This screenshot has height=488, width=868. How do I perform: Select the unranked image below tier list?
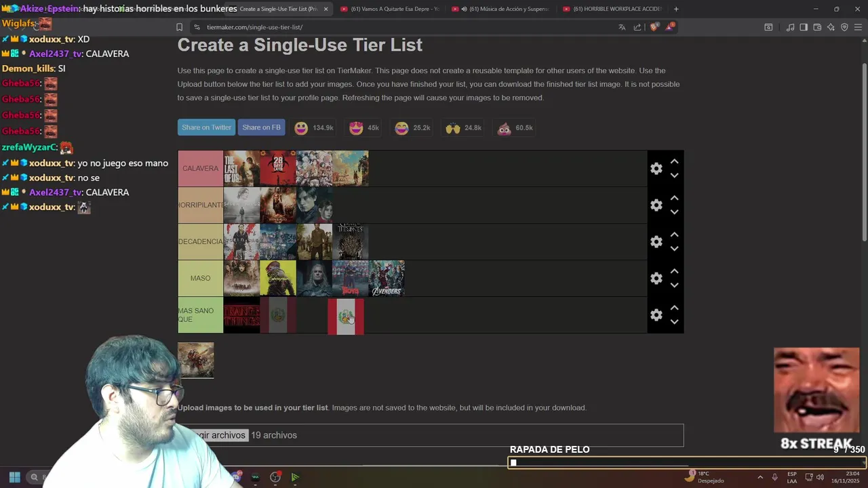point(196,360)
